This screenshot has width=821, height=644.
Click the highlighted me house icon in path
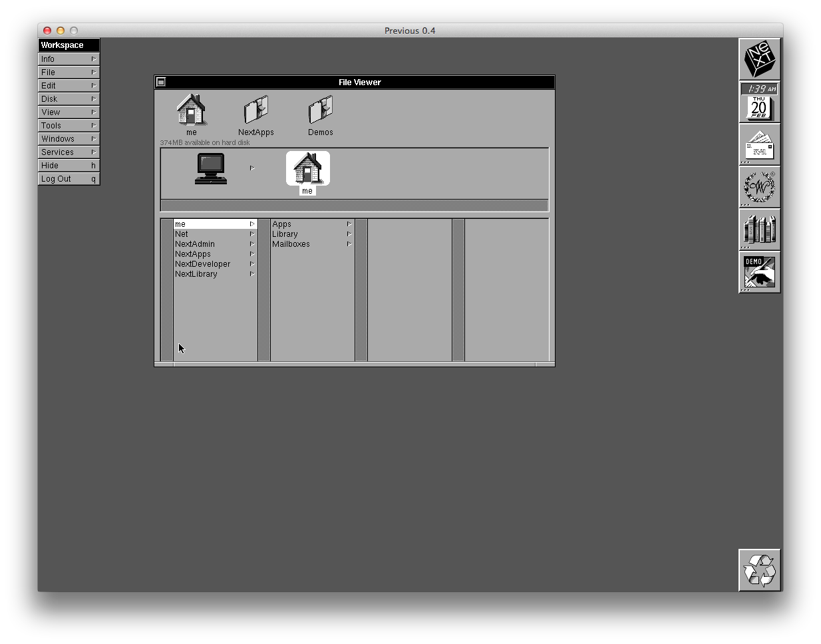[308, 168]
